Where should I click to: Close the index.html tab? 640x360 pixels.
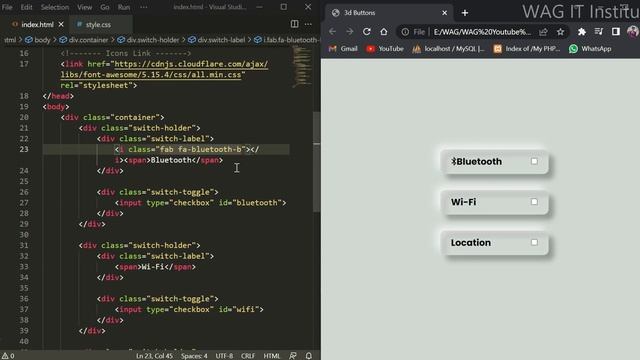pos(61,24)
